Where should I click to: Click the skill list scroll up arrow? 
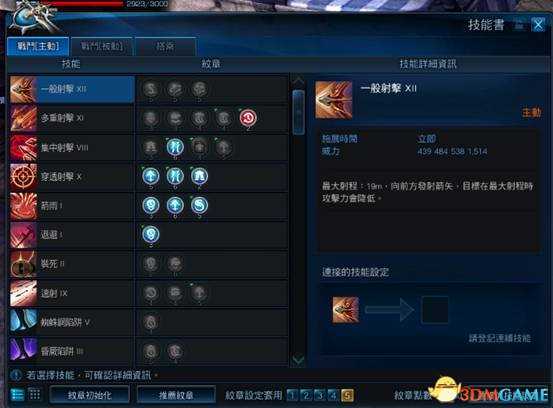point(298,81)
